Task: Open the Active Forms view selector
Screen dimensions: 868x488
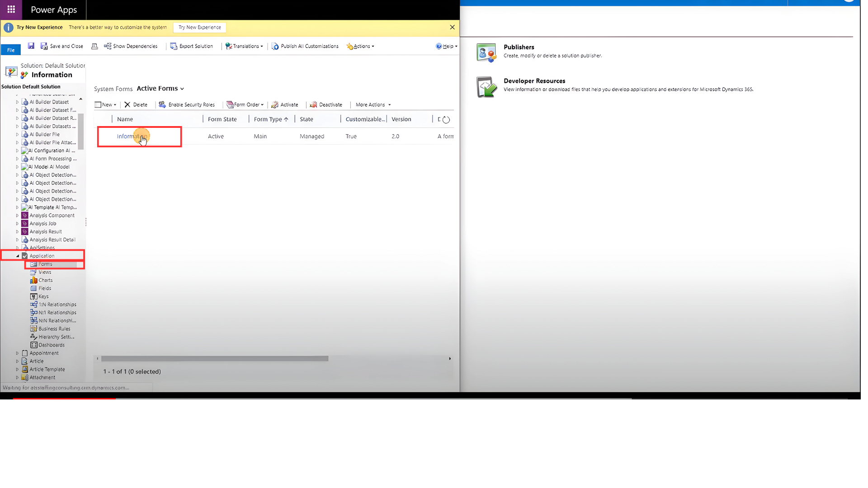Action: coord(160,89)
